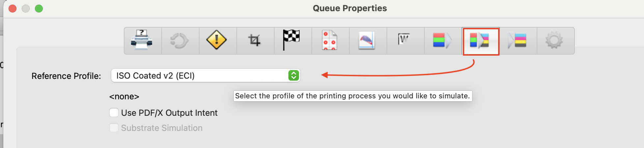Screen dimensions: 644x148
Task: Open the Reference Profile dropdown
Action: tap(206, 75)
